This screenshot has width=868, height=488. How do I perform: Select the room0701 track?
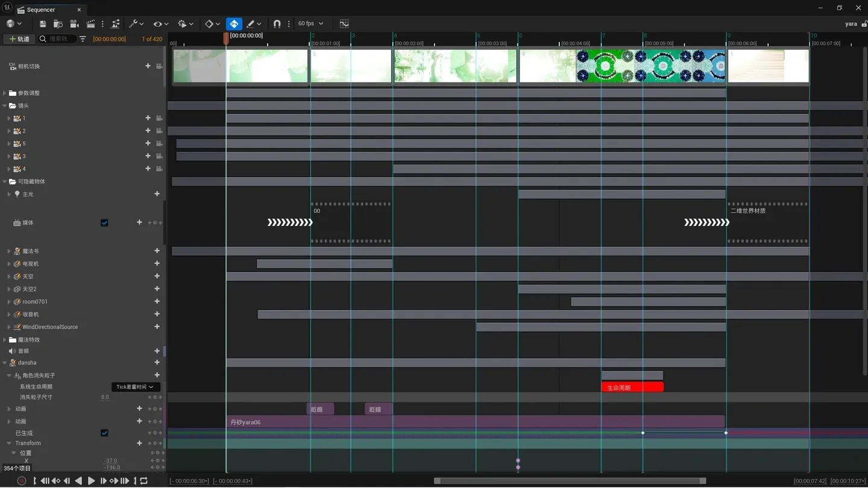point(35,302)
